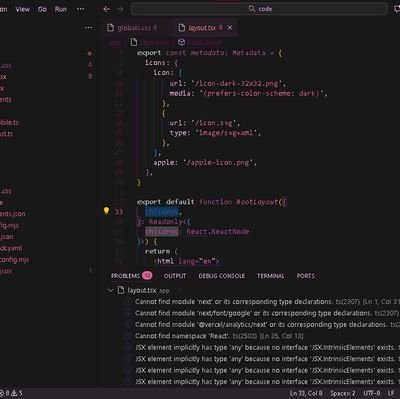Go back with the left arrow
The image size is (400, 399).
coord(107,9)
